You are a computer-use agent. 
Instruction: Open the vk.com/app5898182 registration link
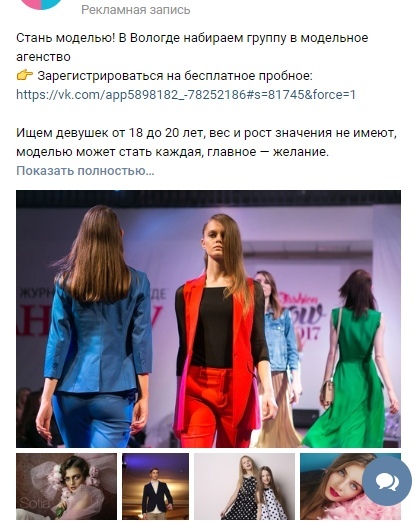(x=185, y=95)
